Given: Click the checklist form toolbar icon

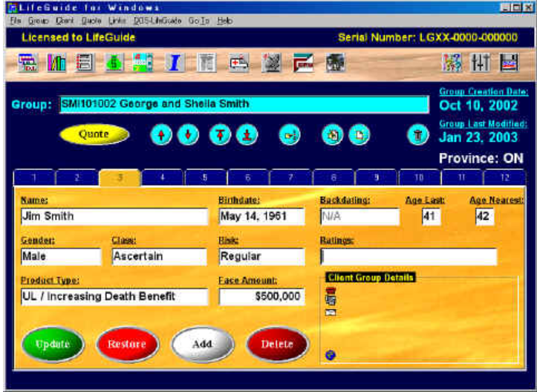Looking at the screenshot, I should pyautogui.click(x=85, y=62).
